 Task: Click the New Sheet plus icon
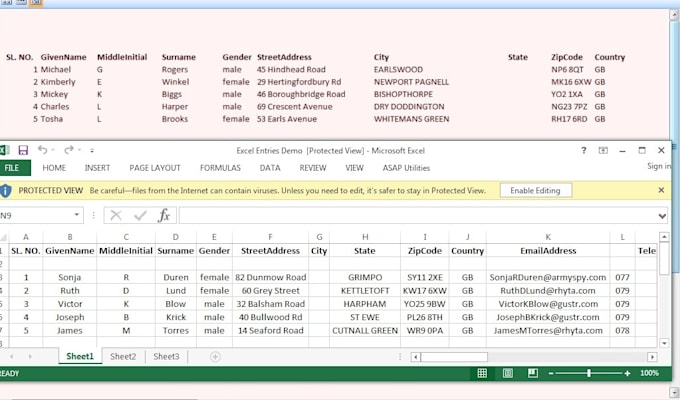pos(215,357)
